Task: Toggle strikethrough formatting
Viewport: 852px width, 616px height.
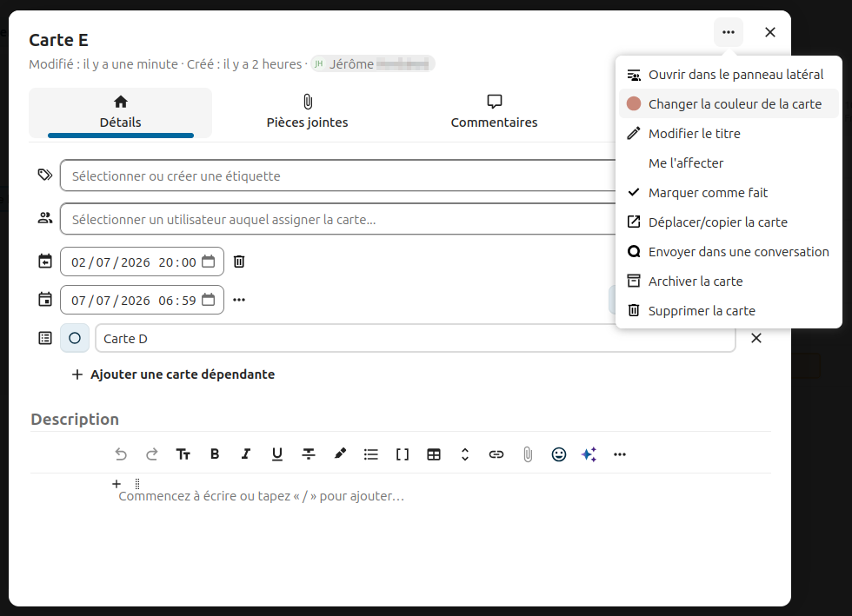Action: [x=309, y=454]
